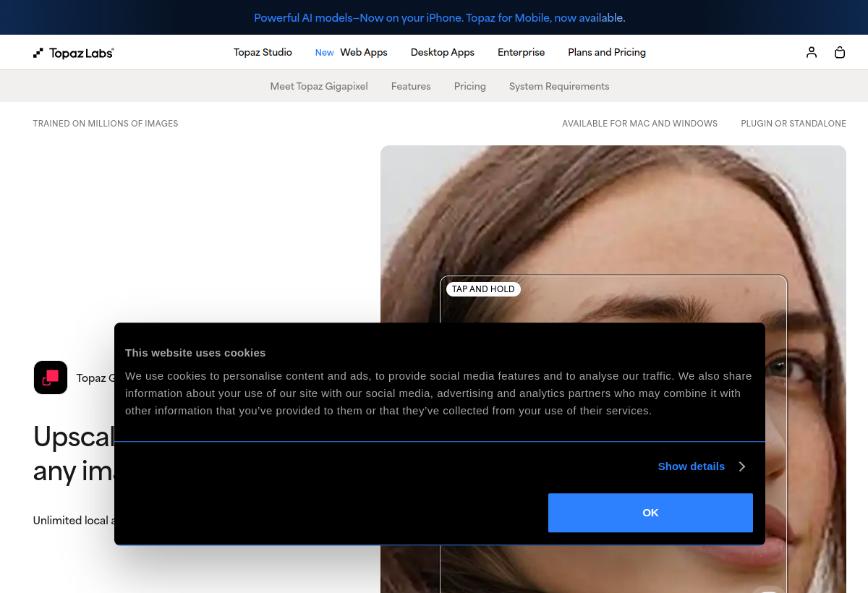Open the Web Apps menu
The width and height of the screenshot is (868, 593).
[x=364, y=52]
